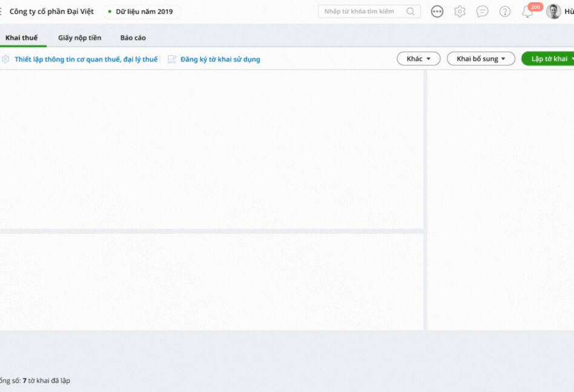Expand the Khai bổ sung dropdown

(481, 59)
